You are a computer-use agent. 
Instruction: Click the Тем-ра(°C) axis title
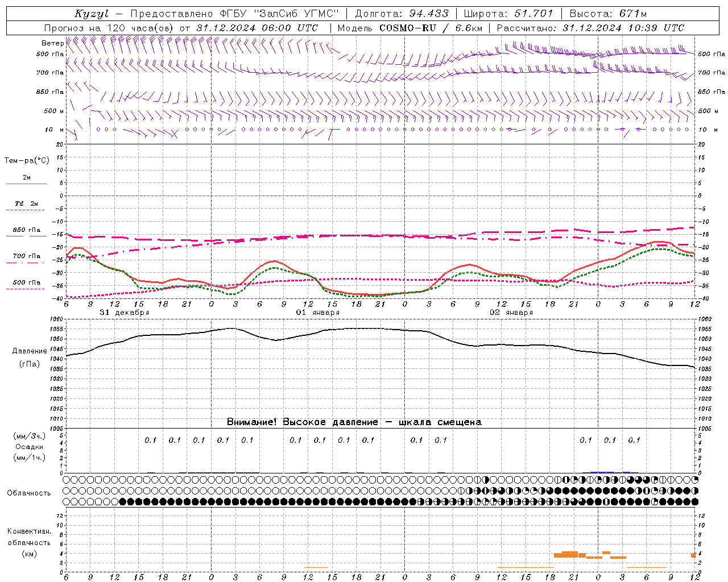coord(27,161)
